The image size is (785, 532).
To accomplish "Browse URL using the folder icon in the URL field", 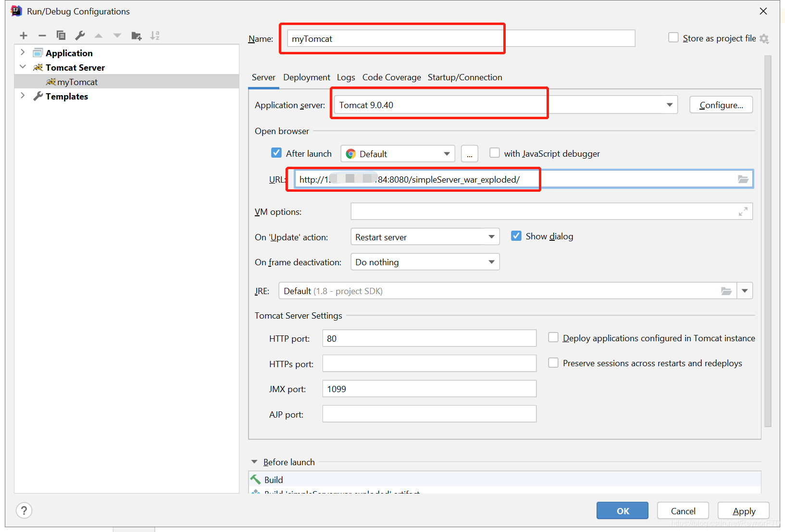I will [x=743, y=179].
